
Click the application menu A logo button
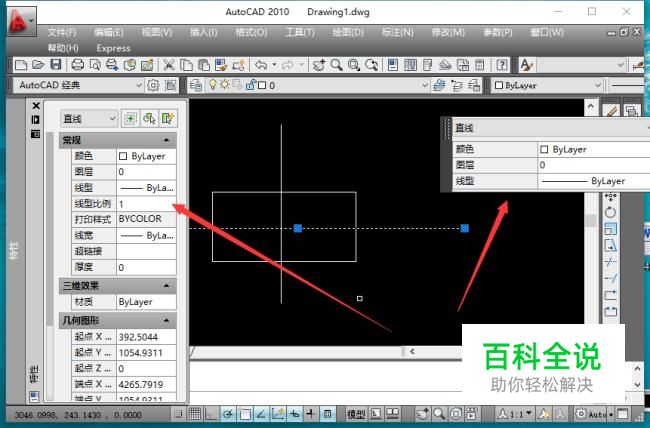pyautogui.click(x=21, y=21)
